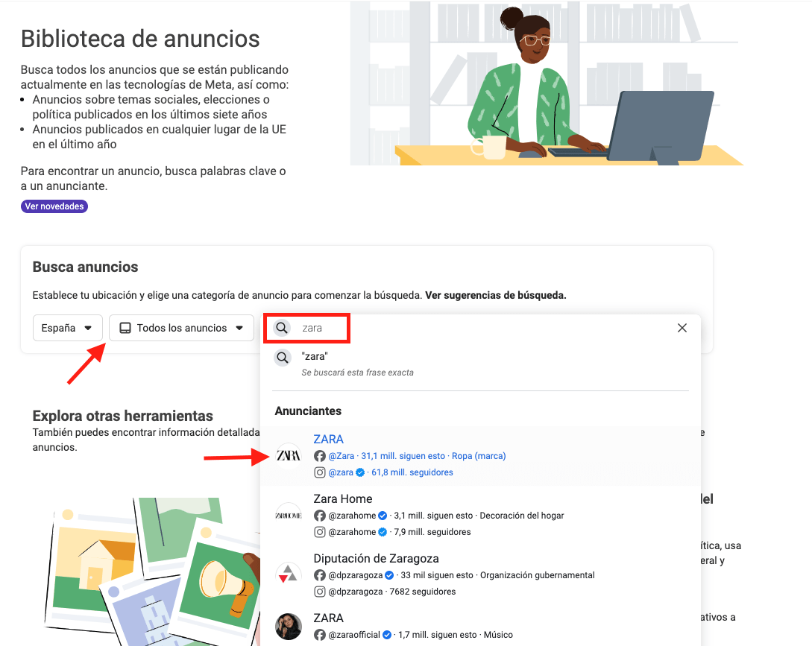Click the "Músico" category text
Viewport: 812px width, 646px height.
(x=498, y=635)
